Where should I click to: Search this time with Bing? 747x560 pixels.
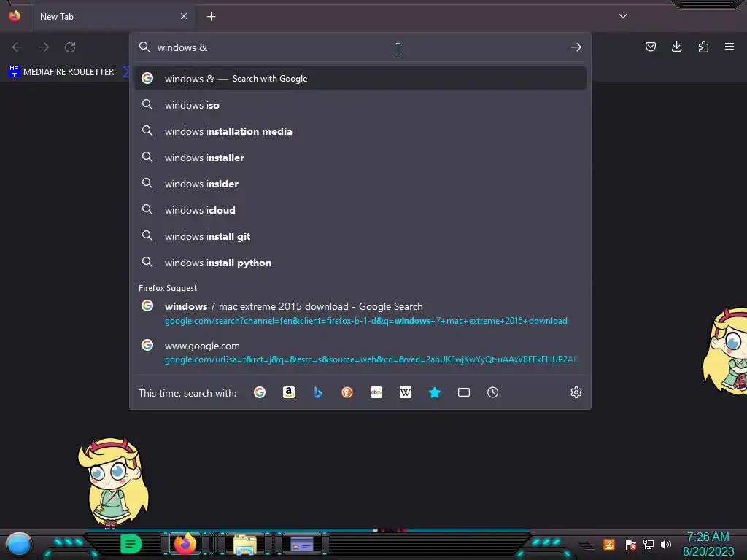point(318,392)
